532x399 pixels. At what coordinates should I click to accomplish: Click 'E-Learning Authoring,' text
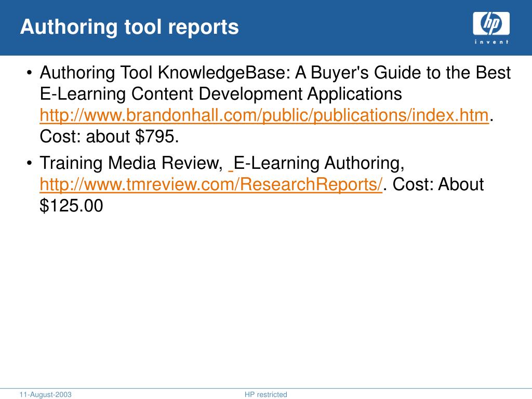(x=319, y=163)
